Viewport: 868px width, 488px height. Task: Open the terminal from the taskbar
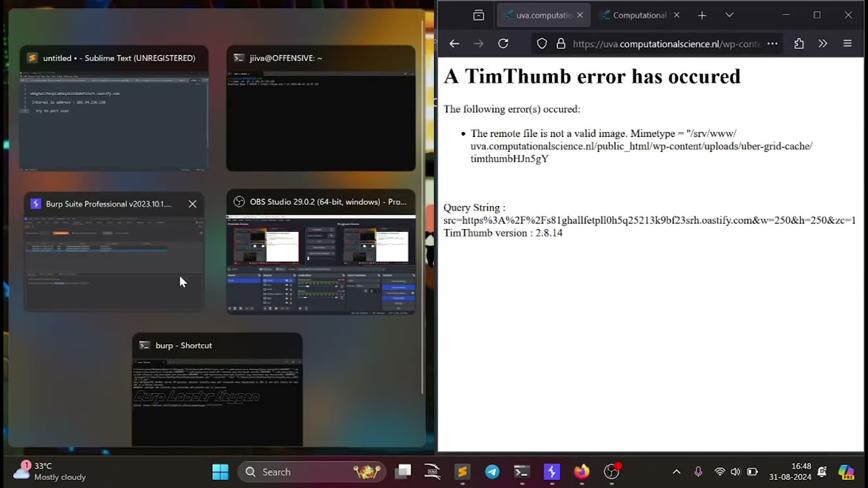[521, 472]
